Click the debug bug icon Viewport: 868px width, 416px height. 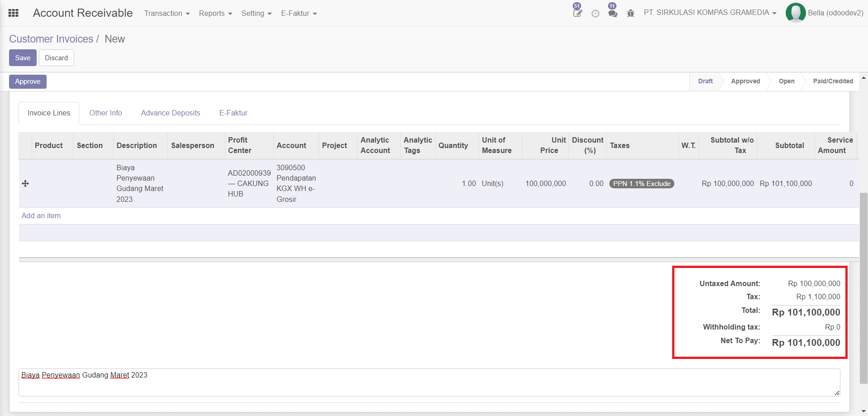[x=631, y=14]
